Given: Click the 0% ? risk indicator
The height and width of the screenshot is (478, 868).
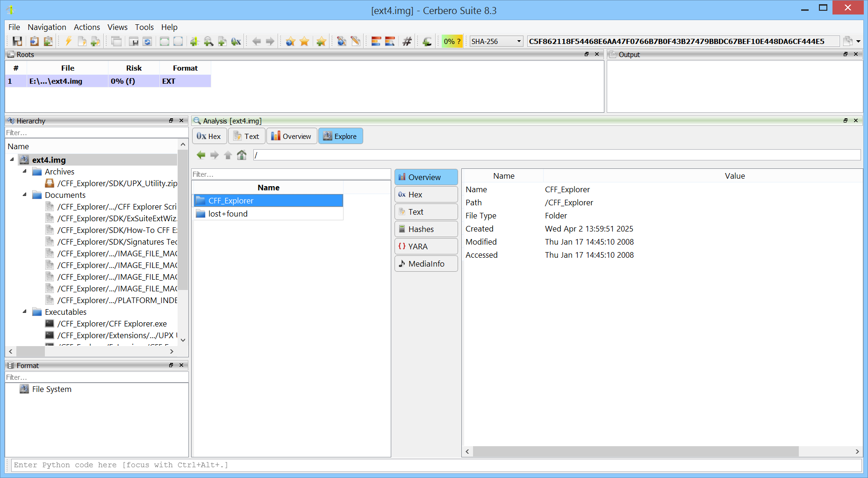Looking at the screenshot, I should [x=452, y=41].
